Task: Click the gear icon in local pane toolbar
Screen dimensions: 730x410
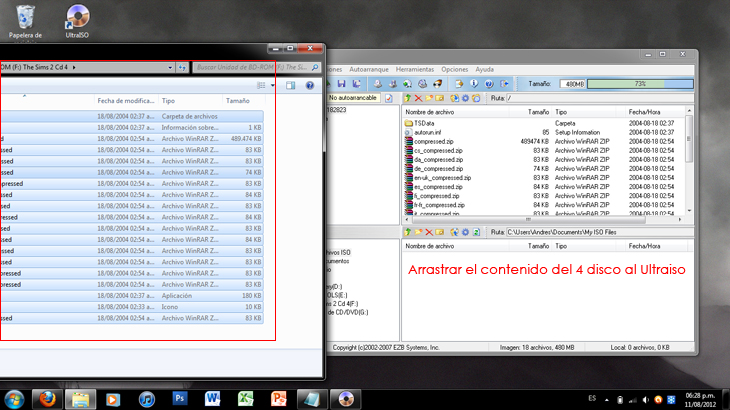Action: [465, 232]
